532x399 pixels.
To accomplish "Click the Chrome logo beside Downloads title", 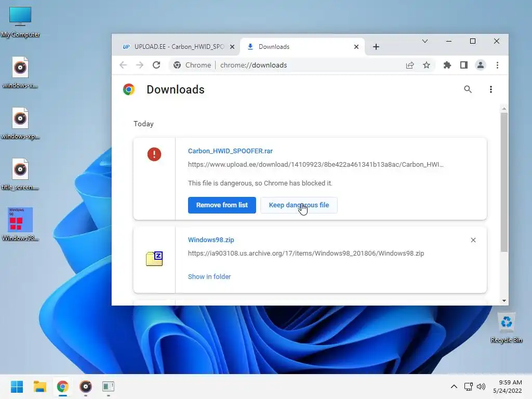I will (129, 89).
